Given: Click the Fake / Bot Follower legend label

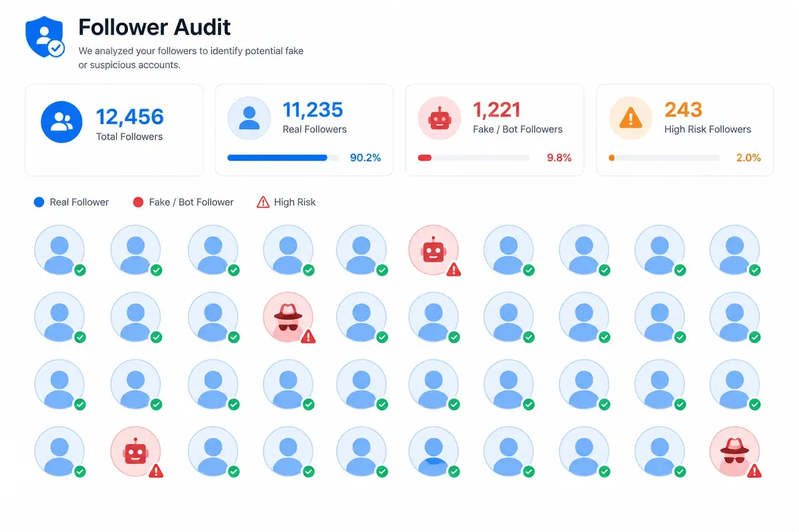Looking at the screenshot, I should click(191, 202).
